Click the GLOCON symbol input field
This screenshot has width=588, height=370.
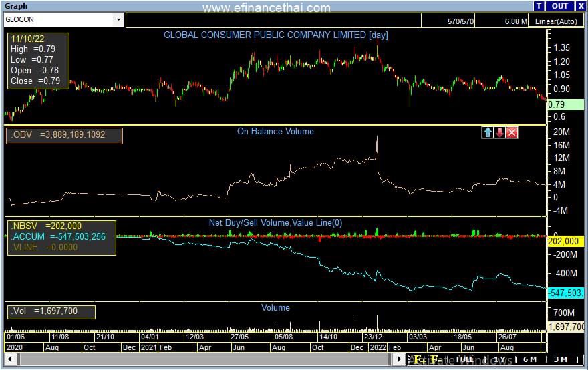pos(59,19)
